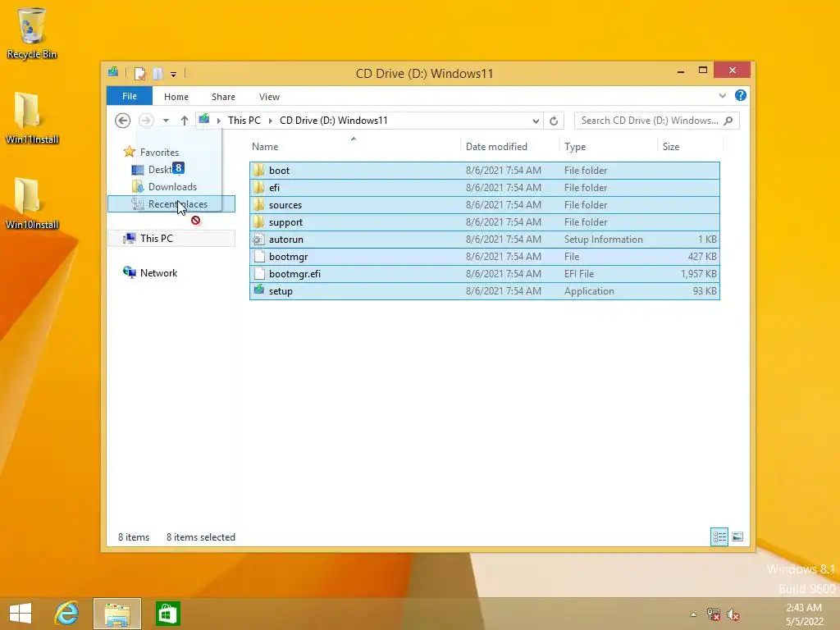
Task: Click the network status tray icon
Action: pyautogui.click(x=714, y=614)
